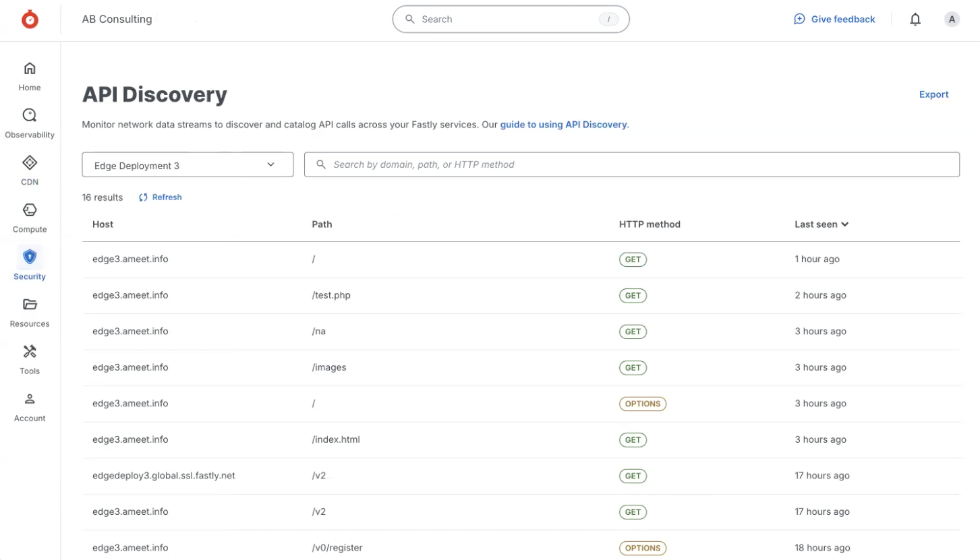Export the API Discovery data

coord(933,94)
